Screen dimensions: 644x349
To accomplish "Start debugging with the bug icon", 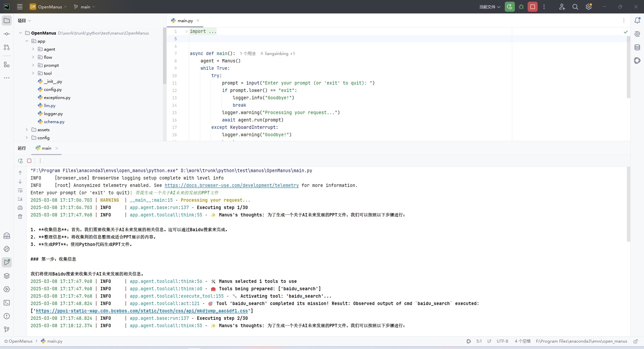I will coord(521,7).
